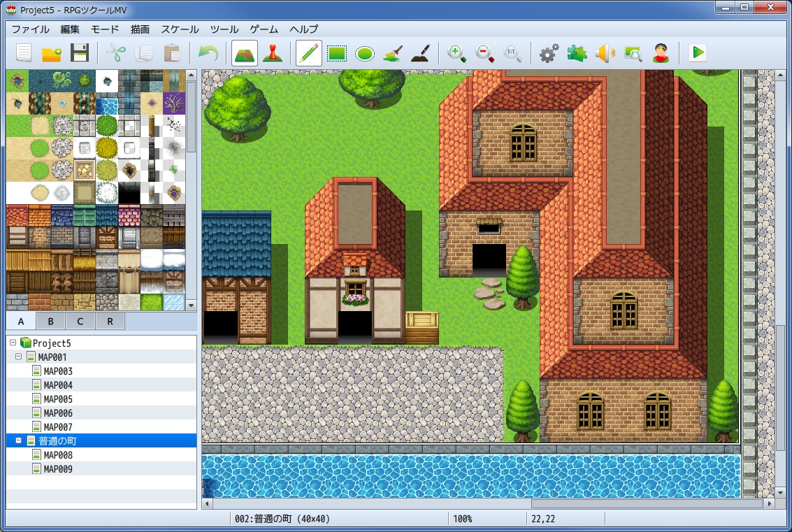Click map canvas horizontal scroll-left arrow
Image resolution: width=792 pixels, height=532 pixels.
[207, 504]
